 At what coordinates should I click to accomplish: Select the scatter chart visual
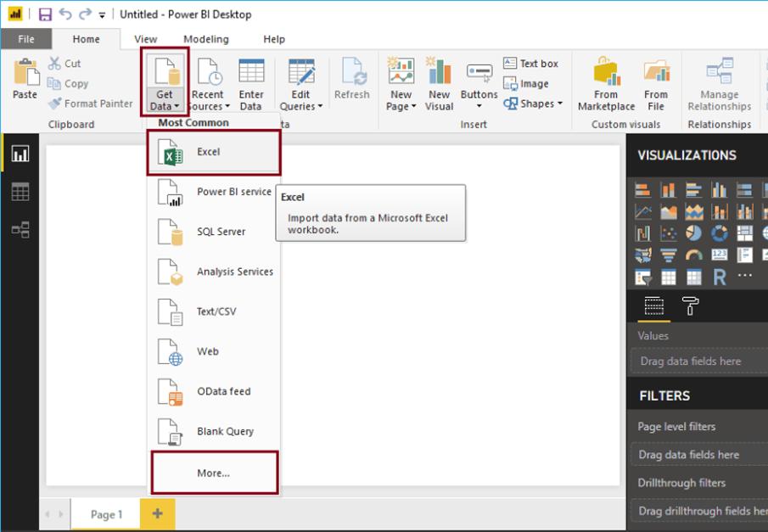(x=669, y=233)
